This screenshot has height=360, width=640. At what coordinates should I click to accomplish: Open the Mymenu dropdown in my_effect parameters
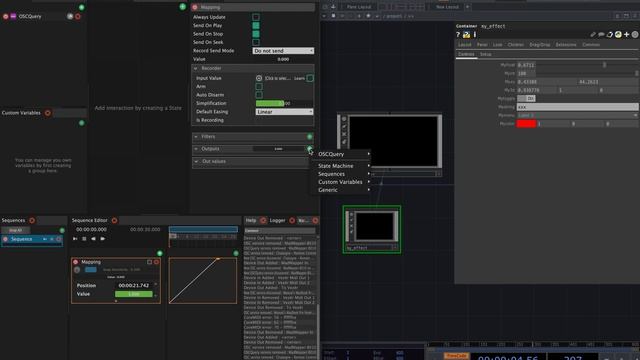point(577,116)
